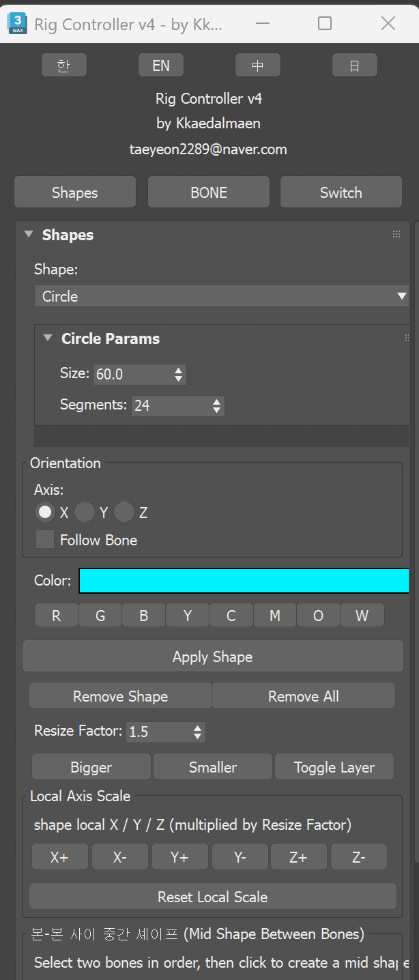Click the Size spinner arrows

(x=179, y=374)
